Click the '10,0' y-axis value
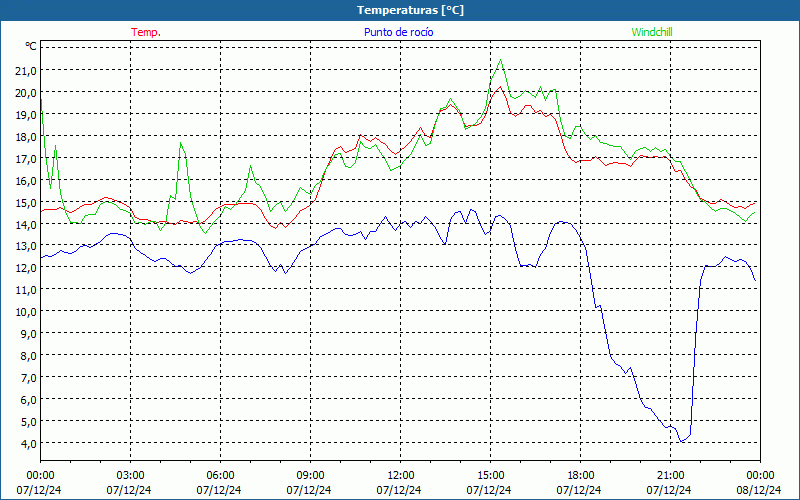 point(26,312)
